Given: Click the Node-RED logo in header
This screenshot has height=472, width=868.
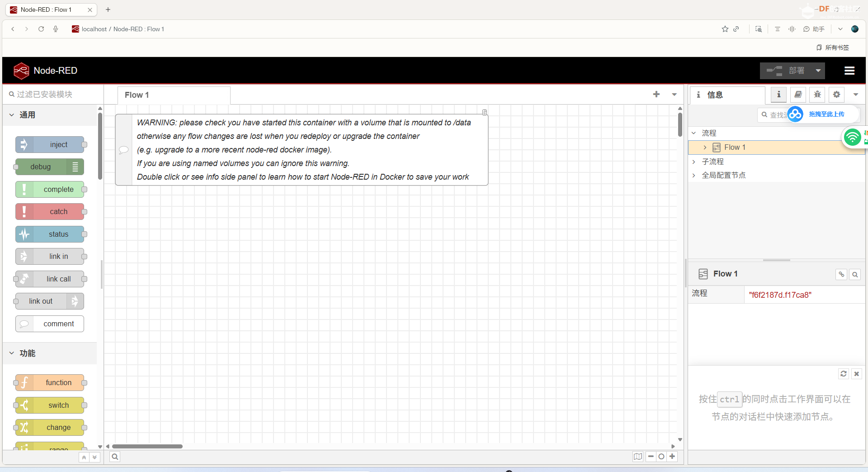Looking at the screenshot, I should pyautogui.click(x=21, y=71).
